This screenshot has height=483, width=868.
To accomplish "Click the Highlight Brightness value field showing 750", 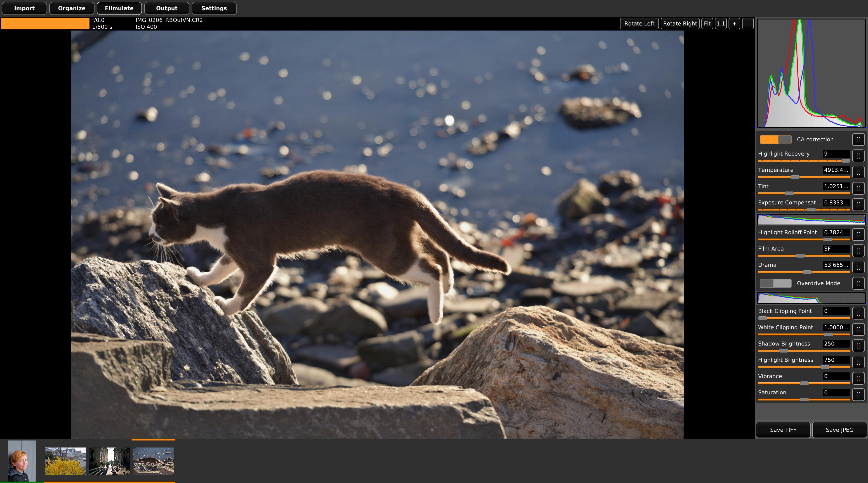I will tap(836, 360).
